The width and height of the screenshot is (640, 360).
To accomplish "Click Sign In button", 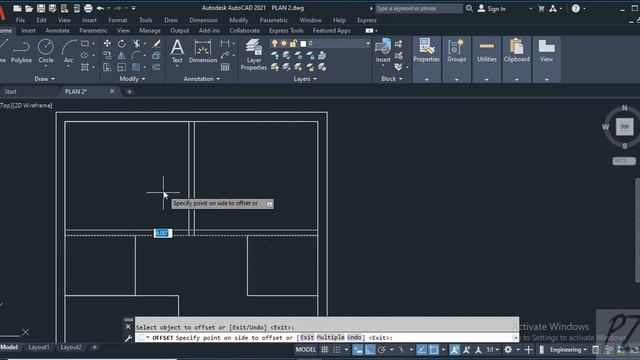I will coord(492,9).
